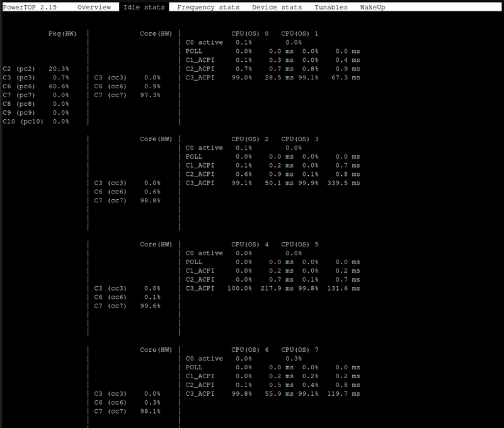
Task: Select the C9 (pc9) package row
Action: tap(36, 113)
